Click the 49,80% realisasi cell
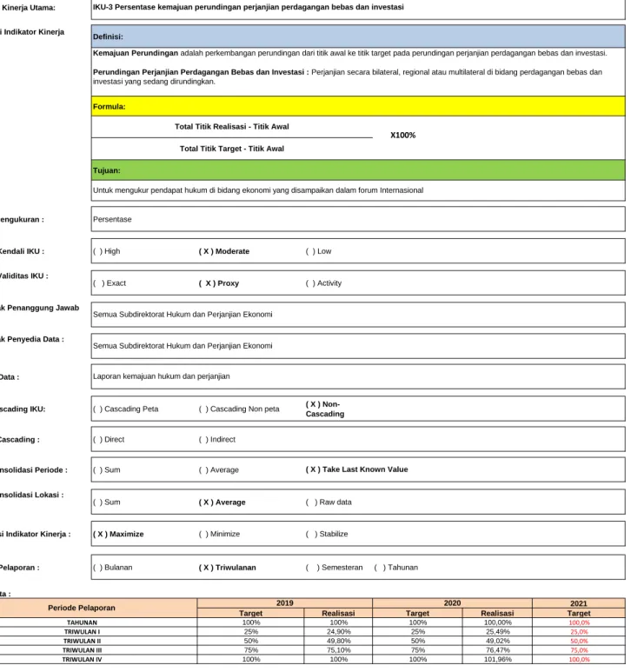Image resolution: width=631 pixels, height=672 pixels. coord(338,642)
